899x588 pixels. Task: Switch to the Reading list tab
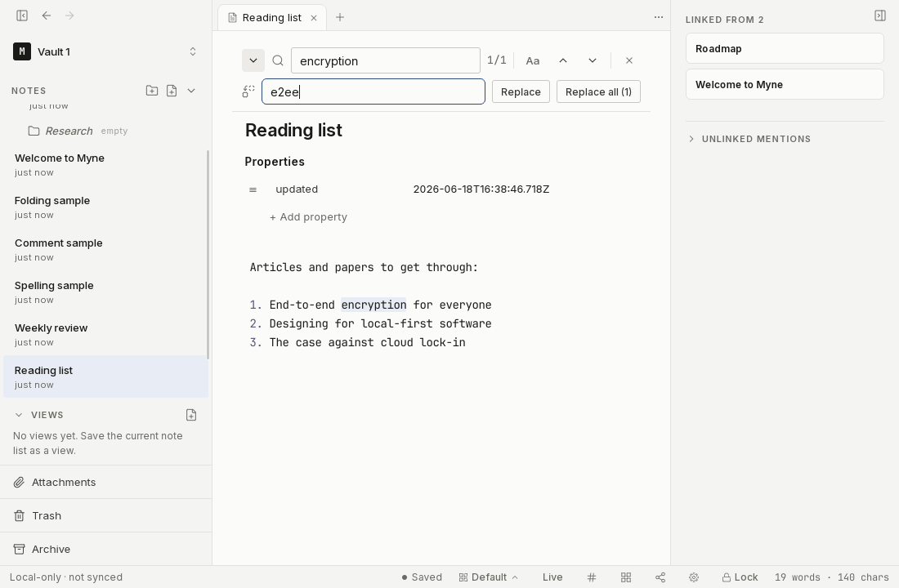click(x=272, y=18)
